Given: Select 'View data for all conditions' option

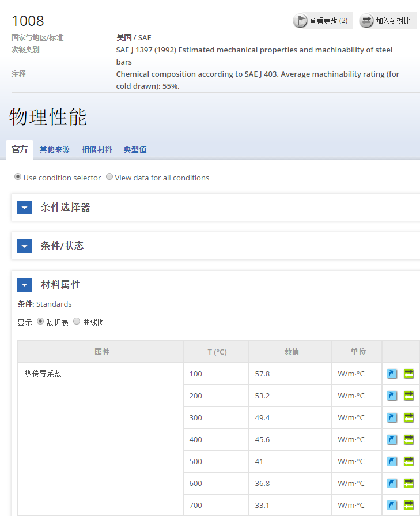Looking at the screenshot, I should (x=109, y=177).
